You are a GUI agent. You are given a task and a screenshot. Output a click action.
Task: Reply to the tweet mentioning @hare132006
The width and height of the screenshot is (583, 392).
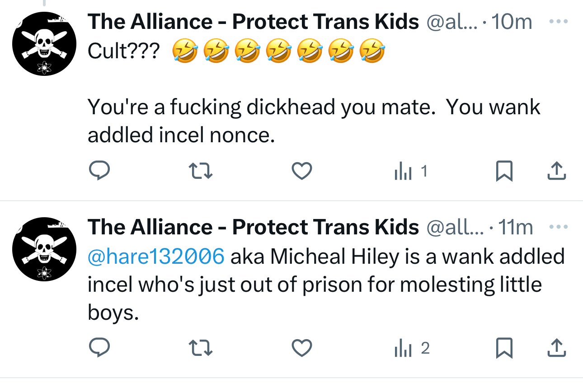[99, 348]
